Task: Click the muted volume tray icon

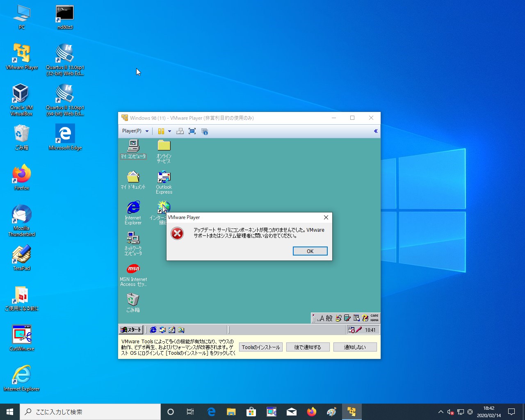Action: tap(450, 412)
